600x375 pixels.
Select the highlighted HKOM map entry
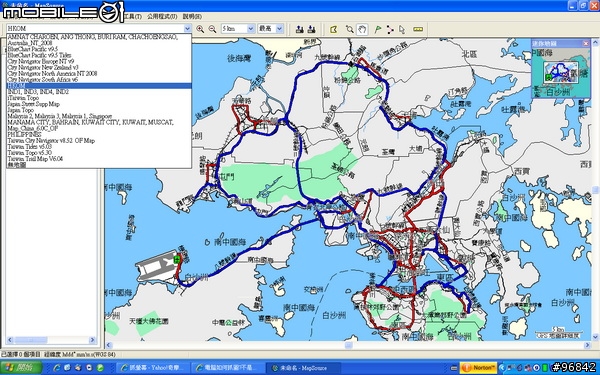[99, 86]
